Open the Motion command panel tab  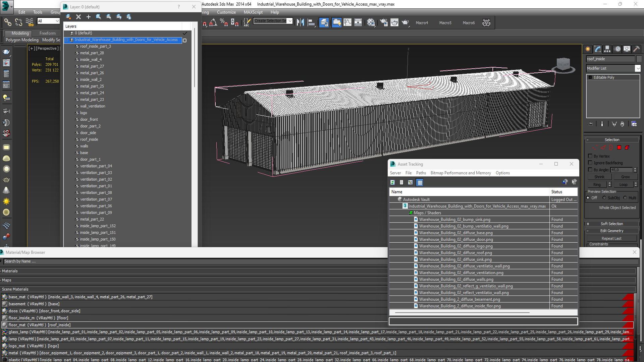click(617, 49)
